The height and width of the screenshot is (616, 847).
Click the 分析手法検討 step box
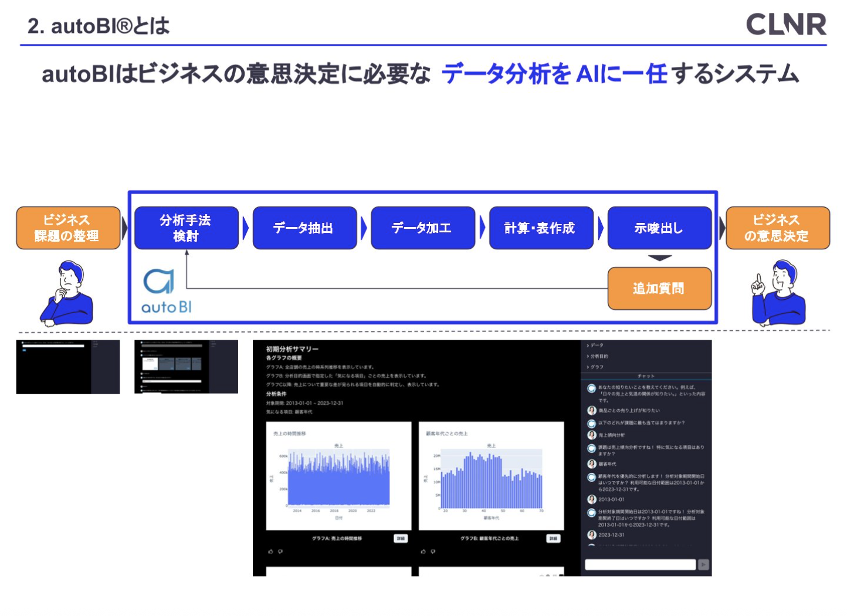tap(187, 228)
